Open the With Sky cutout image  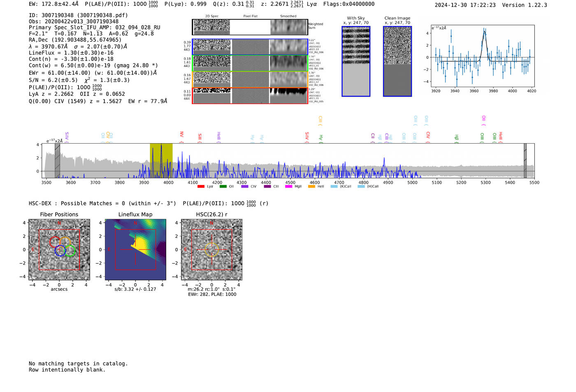pos(356,61)
